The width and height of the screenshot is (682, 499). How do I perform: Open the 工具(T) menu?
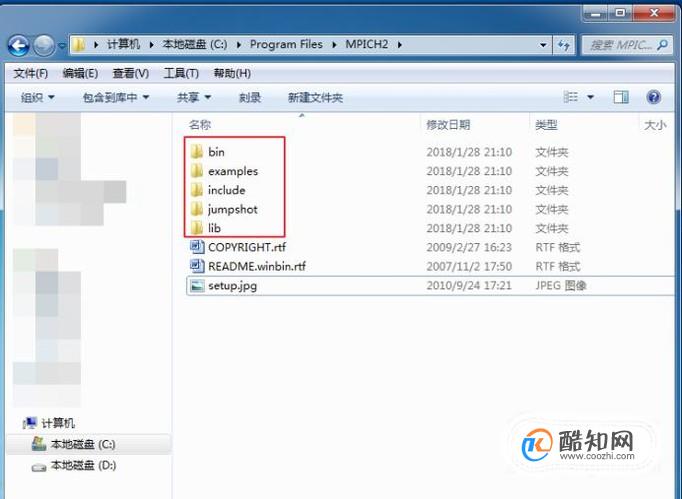tap(181, 73)
